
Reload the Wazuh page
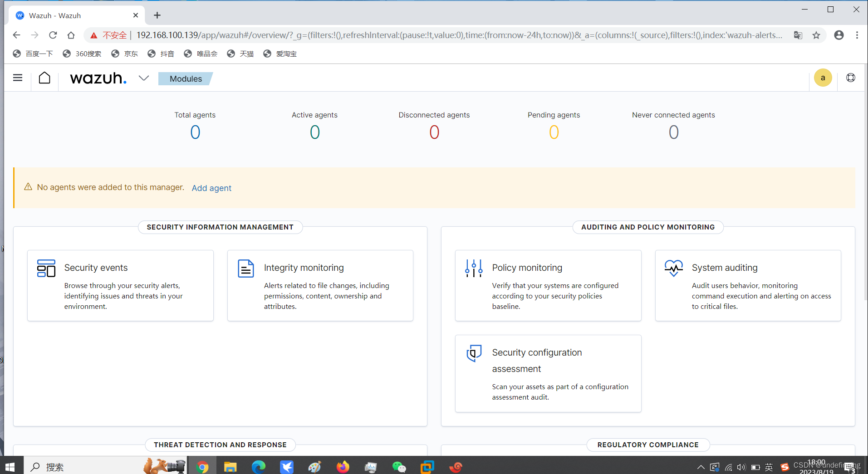coord(53,35)
